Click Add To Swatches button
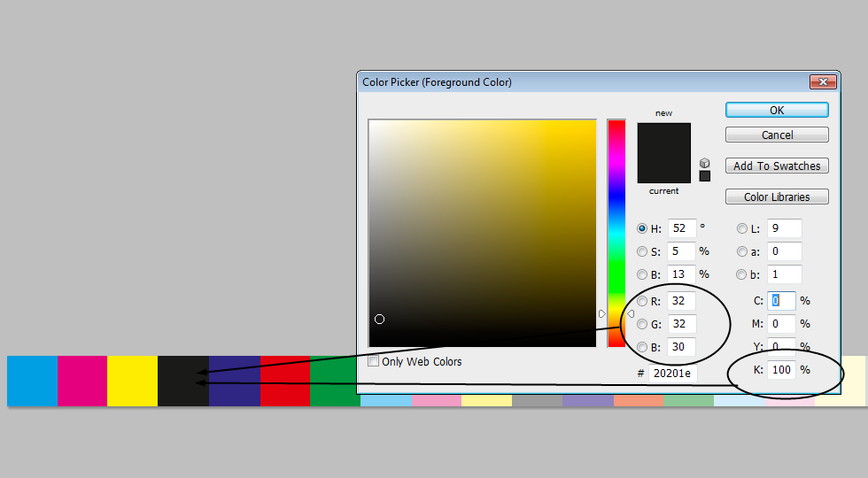 tap(777, 166)
